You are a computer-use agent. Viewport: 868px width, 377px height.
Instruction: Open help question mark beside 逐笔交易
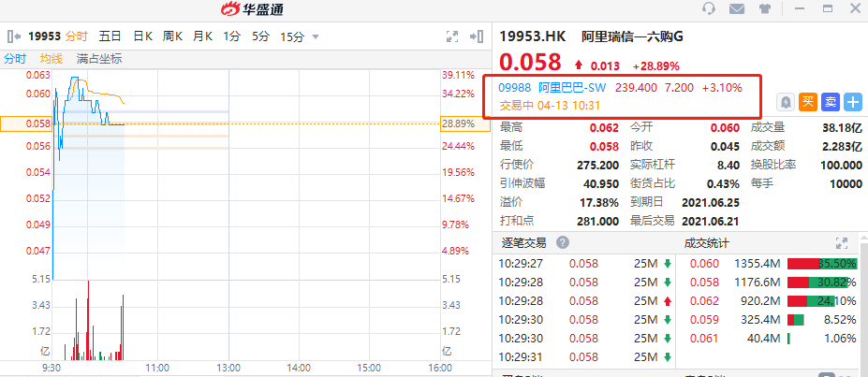[x=563, y=242]
